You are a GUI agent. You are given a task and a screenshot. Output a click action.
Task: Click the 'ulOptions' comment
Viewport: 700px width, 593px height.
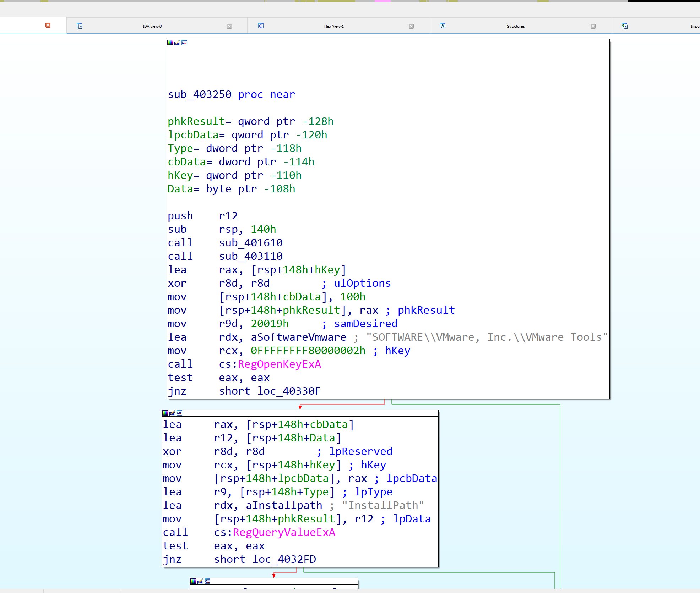362,283
